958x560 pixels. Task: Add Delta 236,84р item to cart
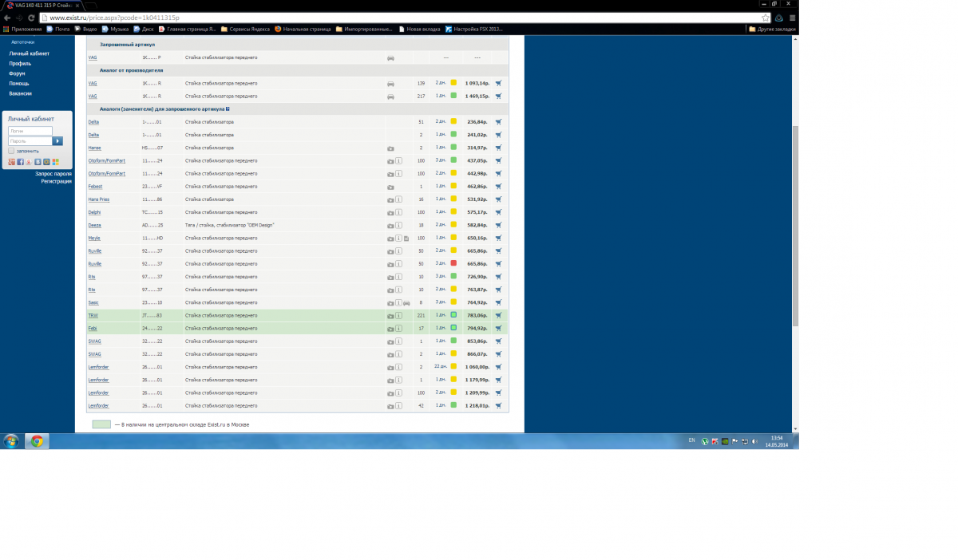coord(498,122)
